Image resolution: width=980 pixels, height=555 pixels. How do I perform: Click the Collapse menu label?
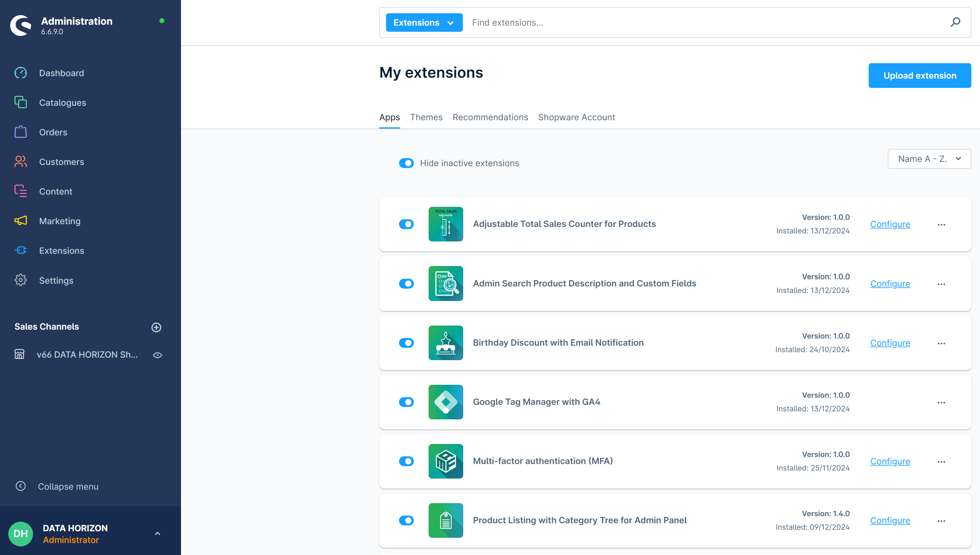pos(68,486)
